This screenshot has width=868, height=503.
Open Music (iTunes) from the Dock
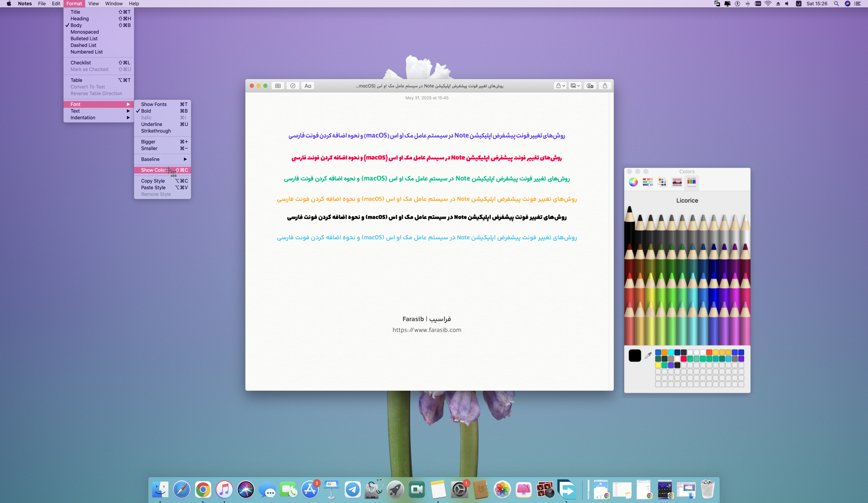coord(224,490)
